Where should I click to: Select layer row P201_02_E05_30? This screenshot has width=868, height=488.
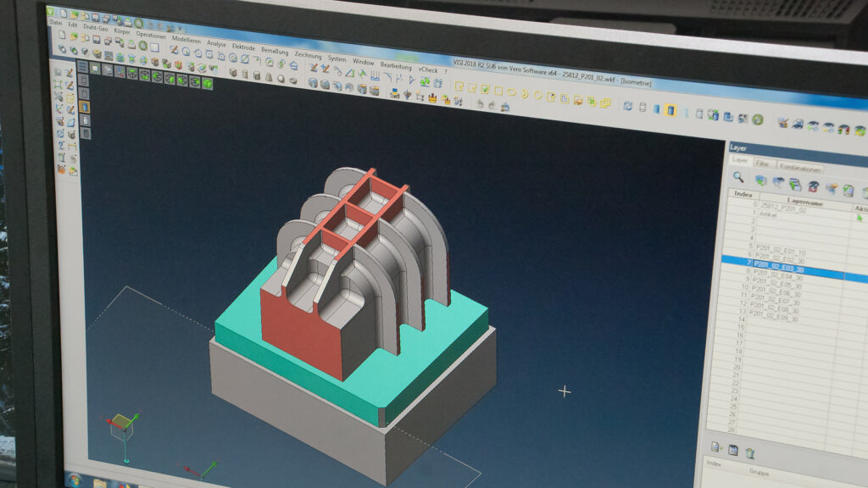point(776,284)
